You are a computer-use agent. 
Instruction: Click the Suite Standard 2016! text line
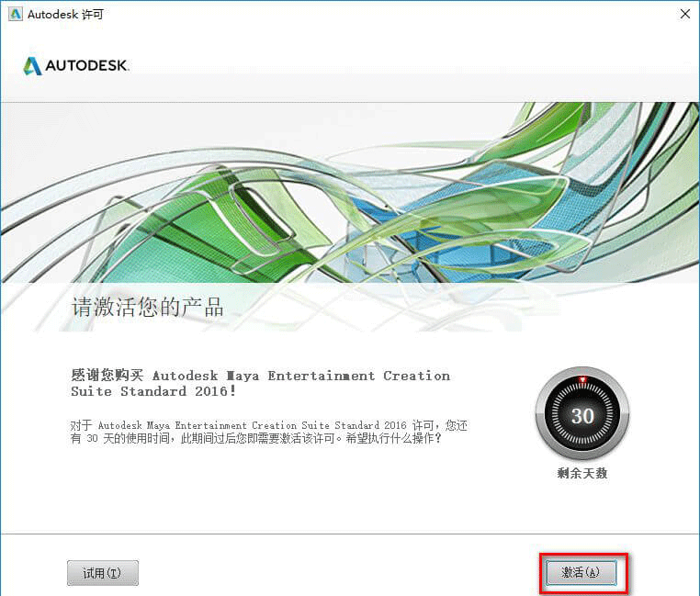click(153, 391)
